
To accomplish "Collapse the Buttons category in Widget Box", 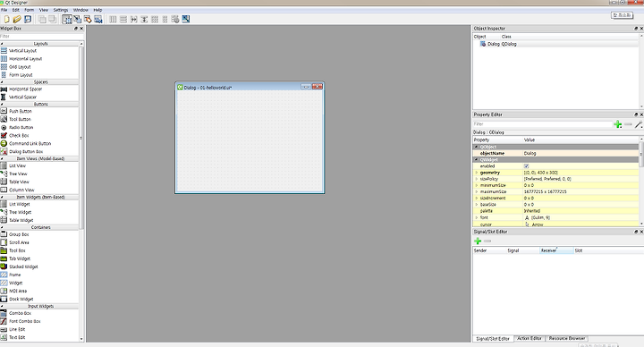I will pyautogui.click(x=2, y=105).
